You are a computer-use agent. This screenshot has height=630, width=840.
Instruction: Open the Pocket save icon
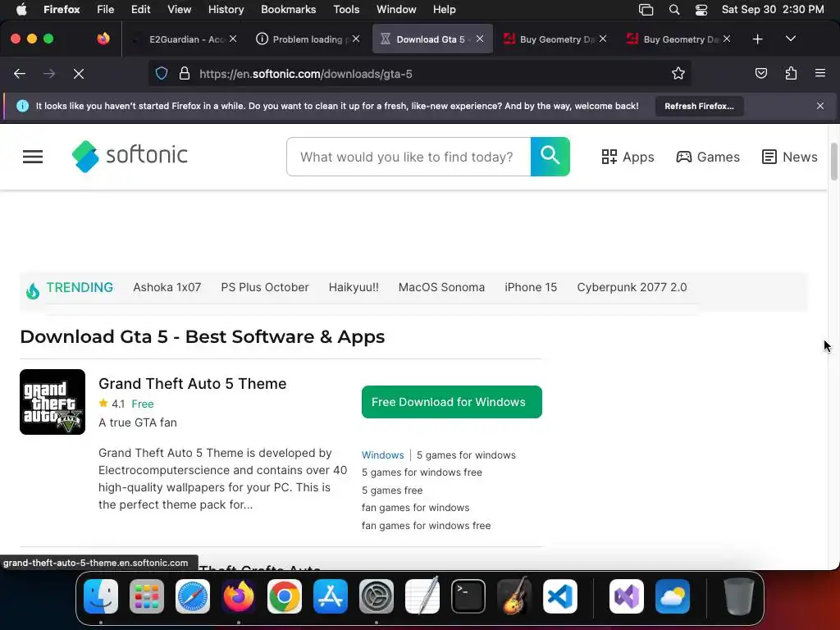tap(760, 73)
